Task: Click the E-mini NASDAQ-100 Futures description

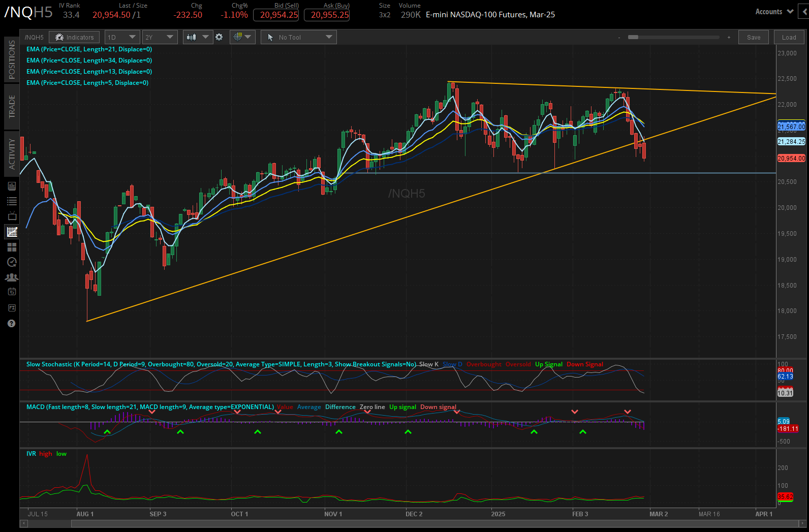Action: (x=490, y=15)
